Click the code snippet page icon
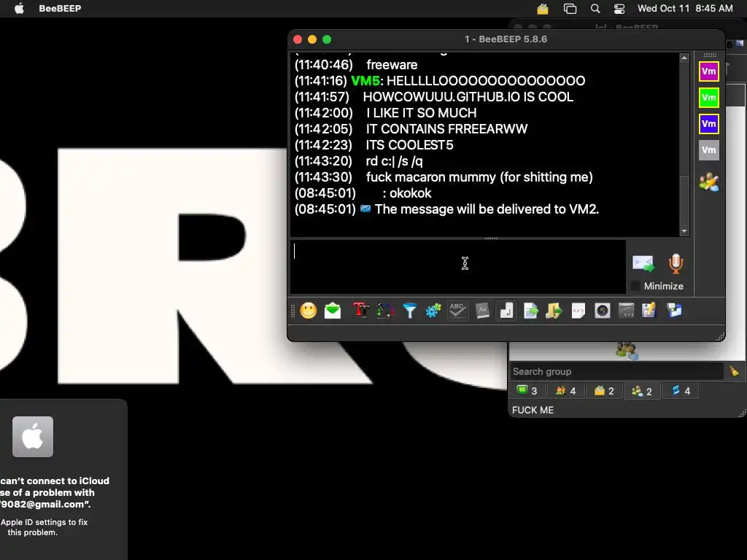 pos(578,311)
